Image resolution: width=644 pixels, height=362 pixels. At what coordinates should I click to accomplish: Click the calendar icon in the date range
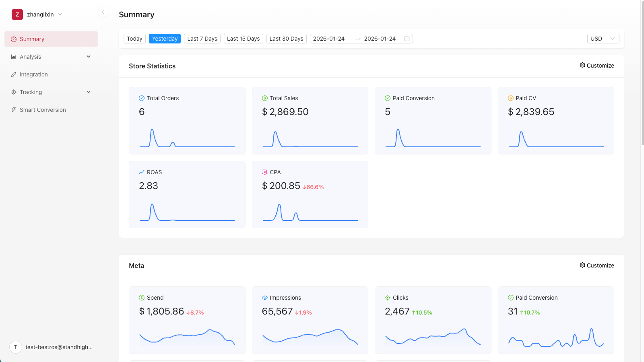pos(407,39)
